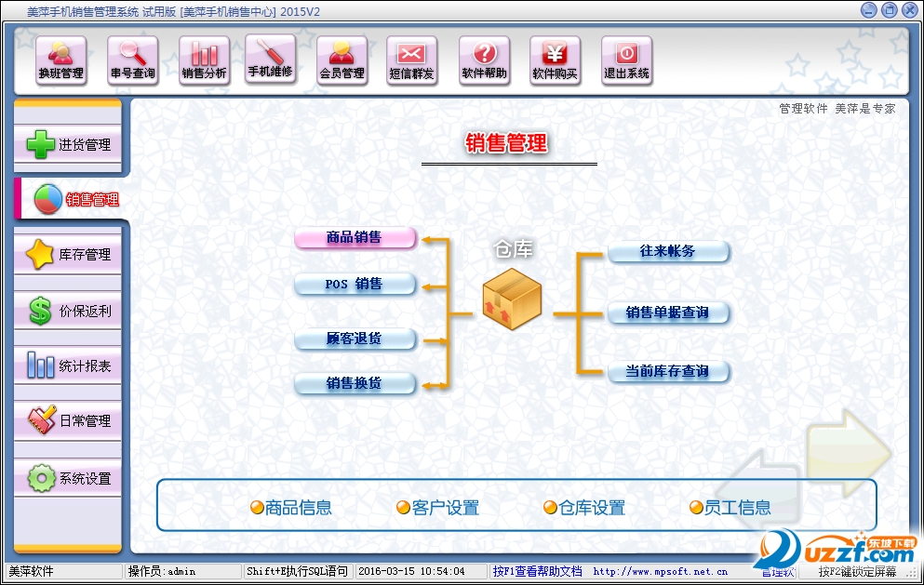
Task: Open 仓库设置 warehouse settings link
Action: click(x=584, y=507)
